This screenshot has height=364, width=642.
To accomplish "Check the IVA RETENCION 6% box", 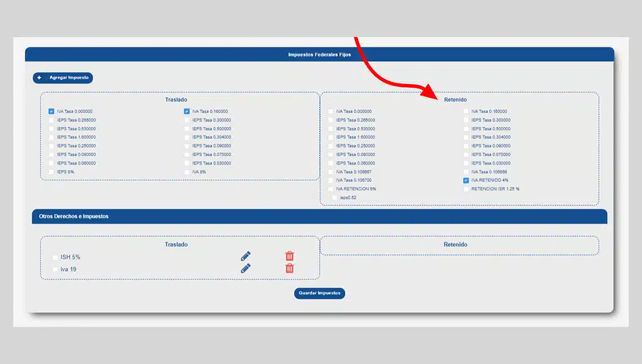I will point(330,189).
